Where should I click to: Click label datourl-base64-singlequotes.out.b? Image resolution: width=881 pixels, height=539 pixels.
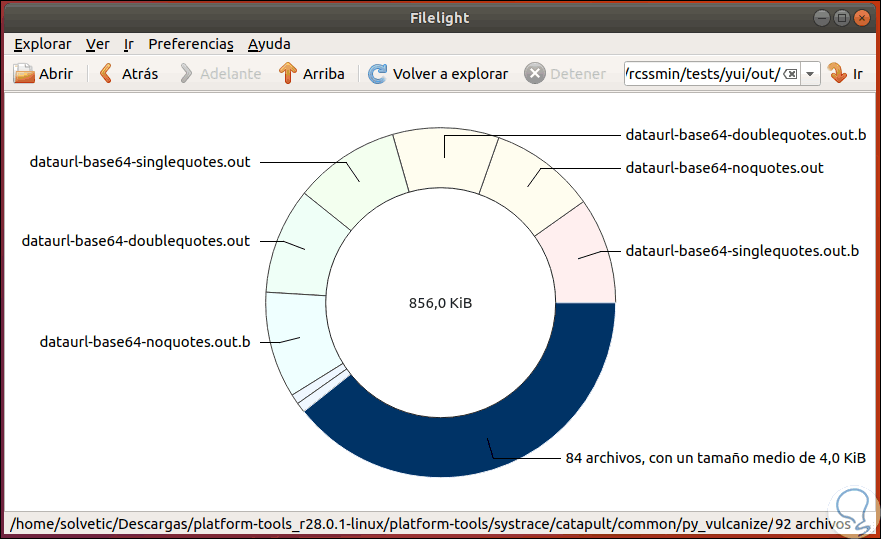pos(742,251)
